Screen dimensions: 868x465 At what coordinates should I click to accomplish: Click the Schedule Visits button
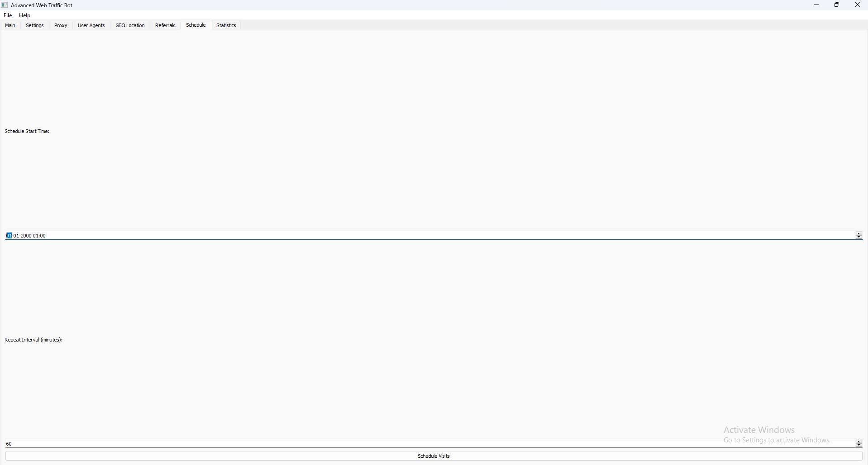[434, 456]
